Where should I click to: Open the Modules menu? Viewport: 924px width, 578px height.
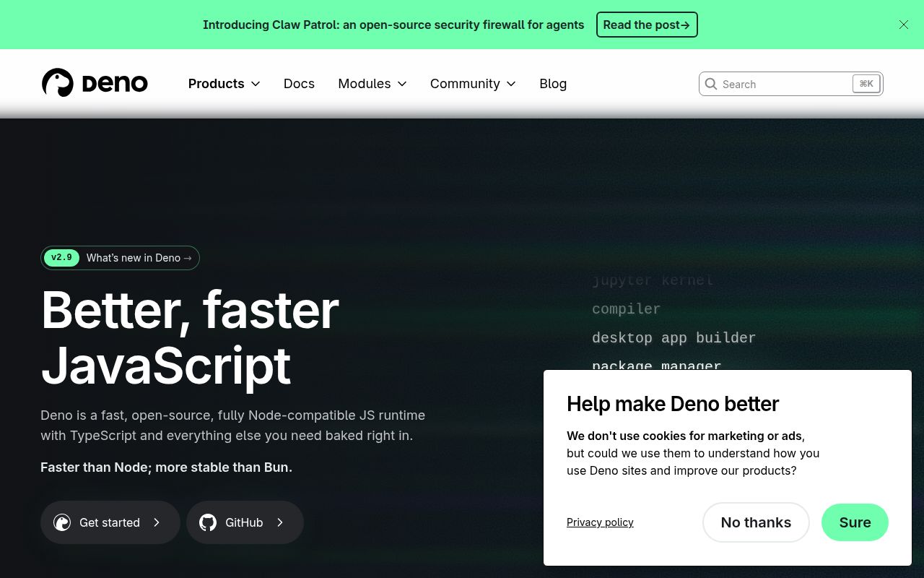[x=372, y=84]
